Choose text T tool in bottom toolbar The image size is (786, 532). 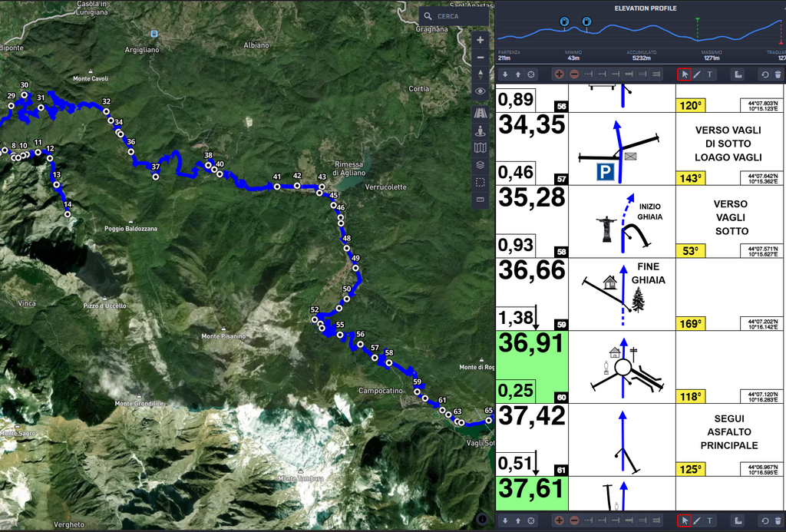710,521
